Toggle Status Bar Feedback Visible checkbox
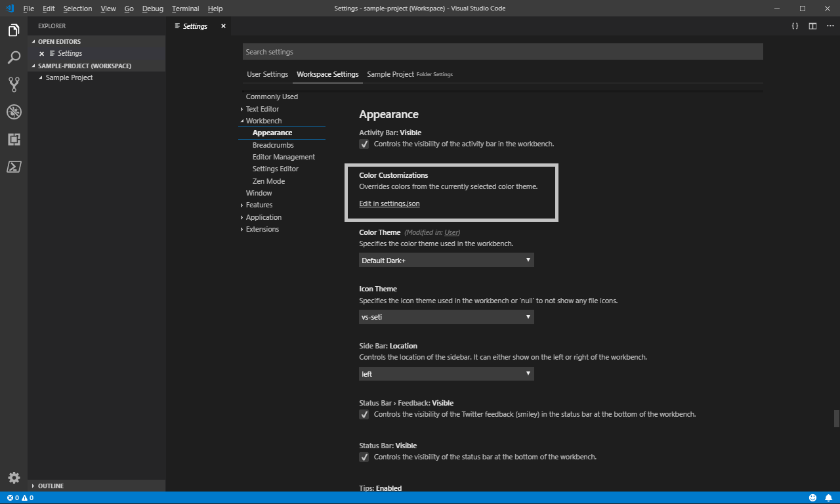This screenshot has width=840, height=504. [364, 415]
